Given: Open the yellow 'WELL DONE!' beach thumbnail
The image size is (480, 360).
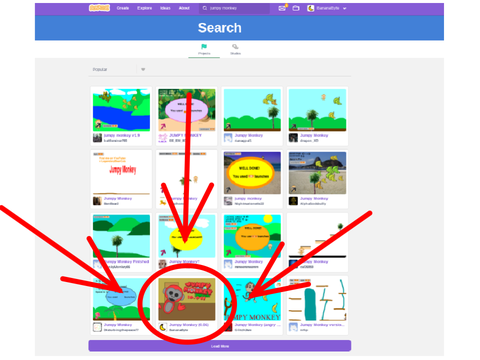Looking at the screenshot, I should click(252, 173).
